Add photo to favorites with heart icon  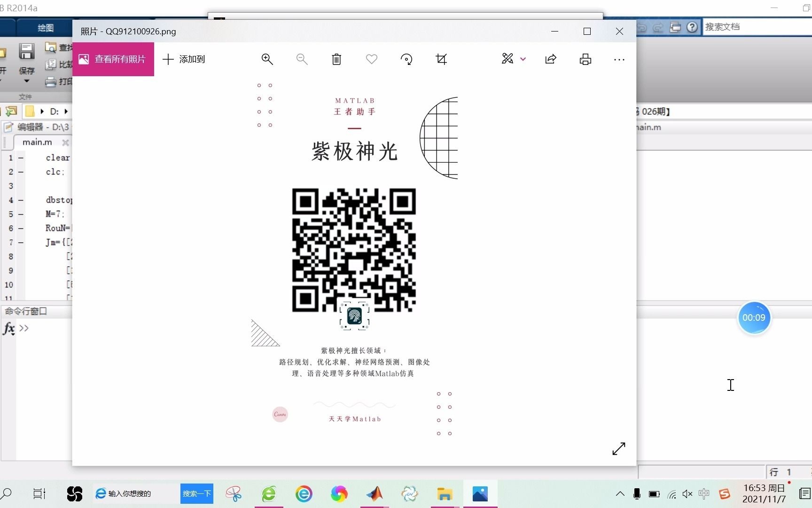pos(372,59)
